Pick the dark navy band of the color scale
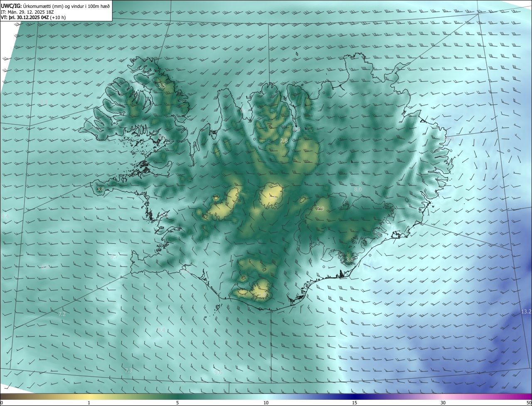 tap(355, 396)
